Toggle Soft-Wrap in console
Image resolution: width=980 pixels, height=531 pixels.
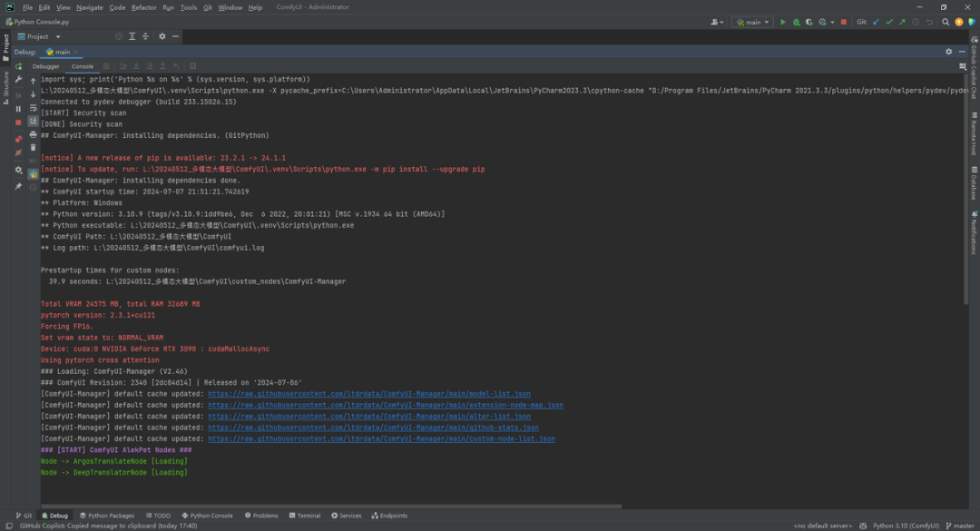tap(34, 108)
